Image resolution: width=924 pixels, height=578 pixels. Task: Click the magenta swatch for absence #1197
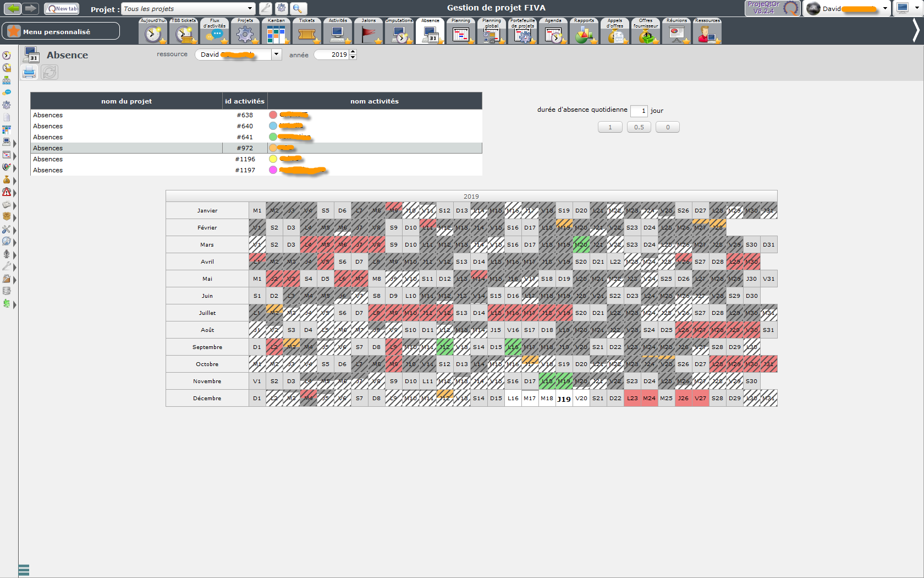273,170
